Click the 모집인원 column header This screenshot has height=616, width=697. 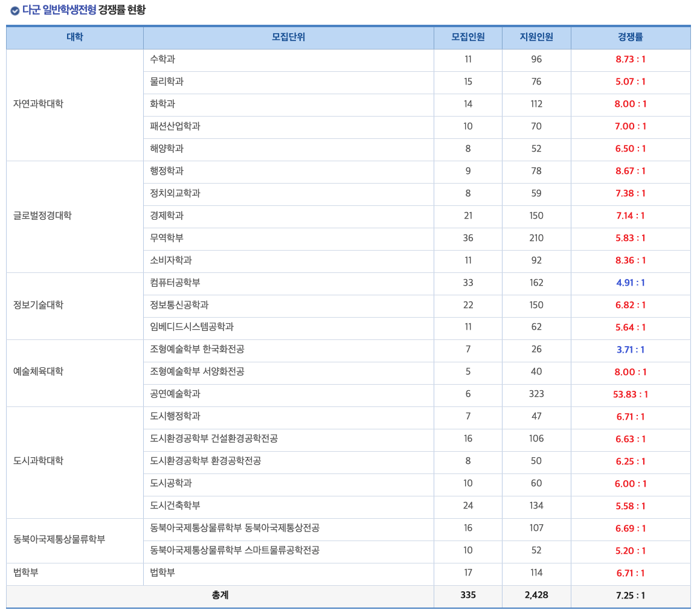tap(467, 37)
